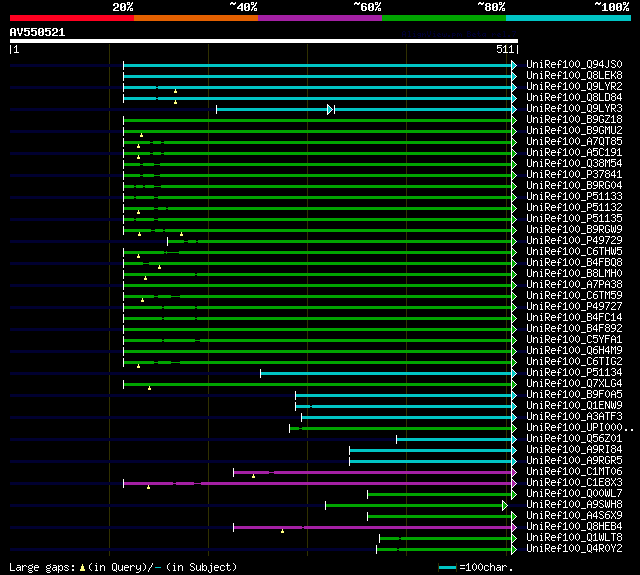640x575 pixels.
Task: Select the UniRef100_C6THW5 label
Action: 574,252
